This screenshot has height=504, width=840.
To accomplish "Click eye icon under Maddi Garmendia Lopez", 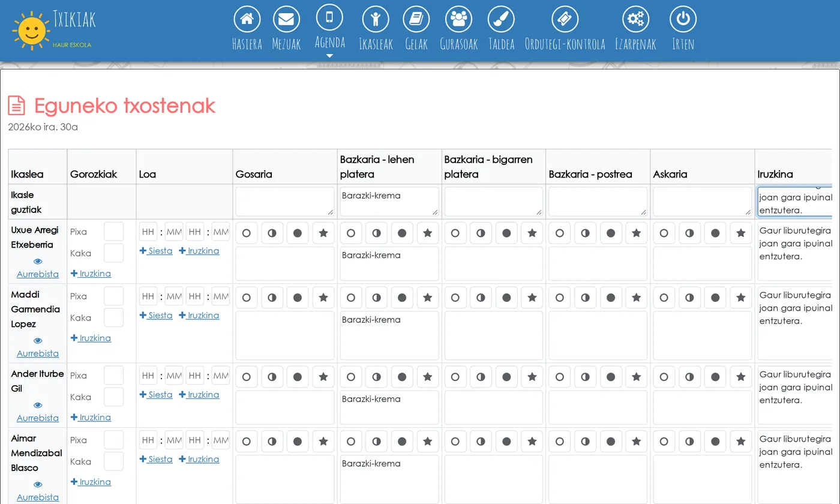I will coord(38,341).
